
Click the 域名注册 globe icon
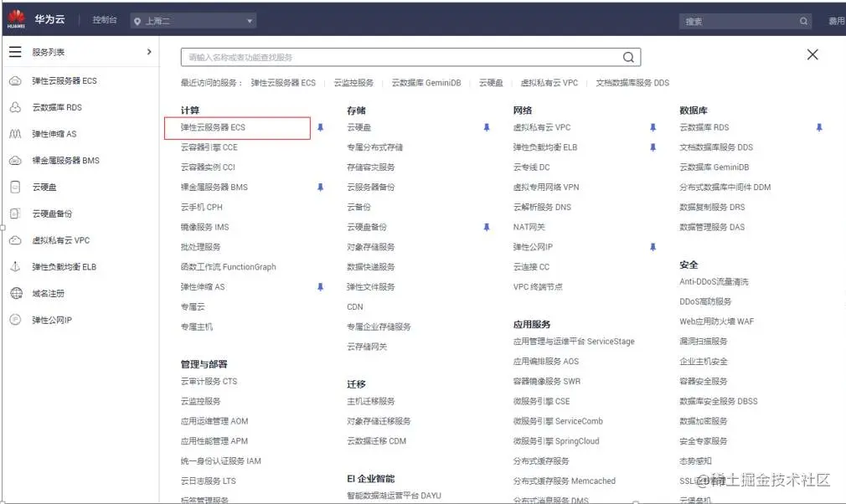[x=16, y=293]
